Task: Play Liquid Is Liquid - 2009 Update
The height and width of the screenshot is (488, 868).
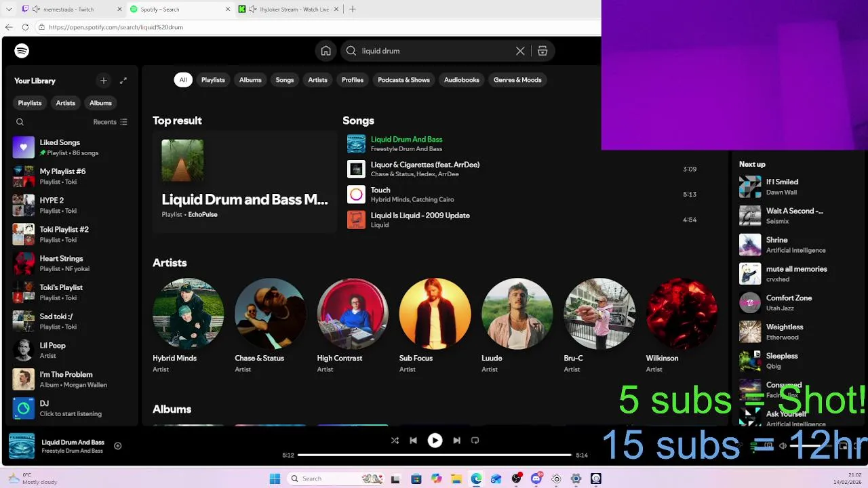Action: click(x=420, y=216)
